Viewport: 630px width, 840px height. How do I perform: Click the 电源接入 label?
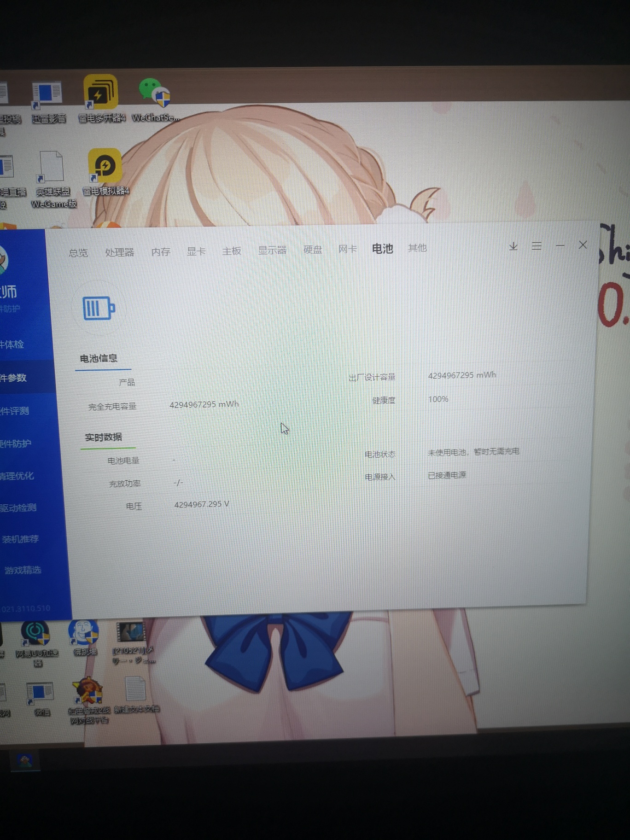click(x=380, y=477)
